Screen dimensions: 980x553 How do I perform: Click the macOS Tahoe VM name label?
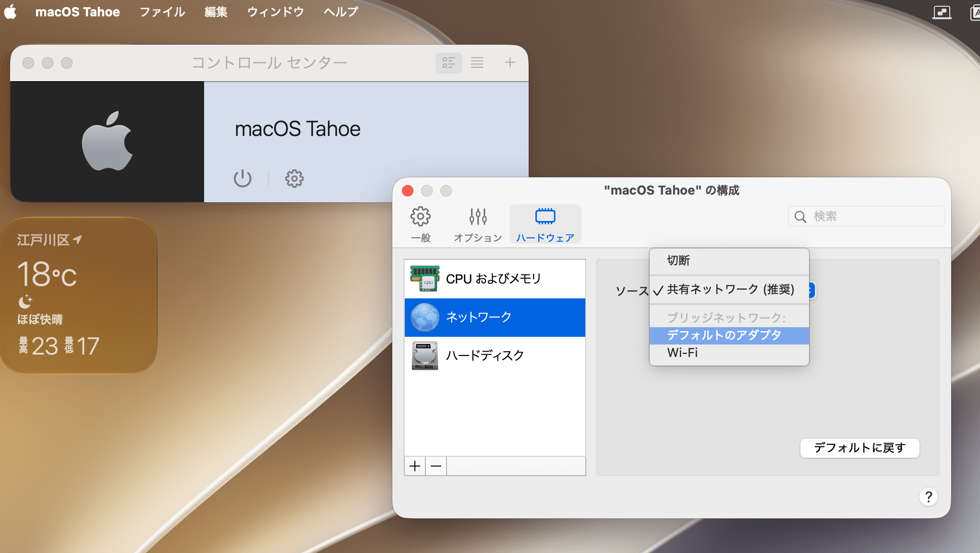298,129
